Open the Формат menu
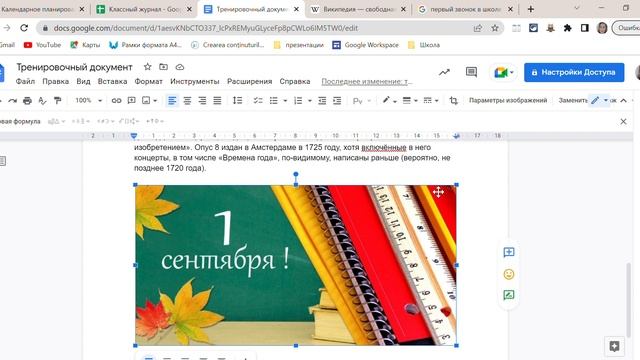640x360 pixels. [149, 81]
